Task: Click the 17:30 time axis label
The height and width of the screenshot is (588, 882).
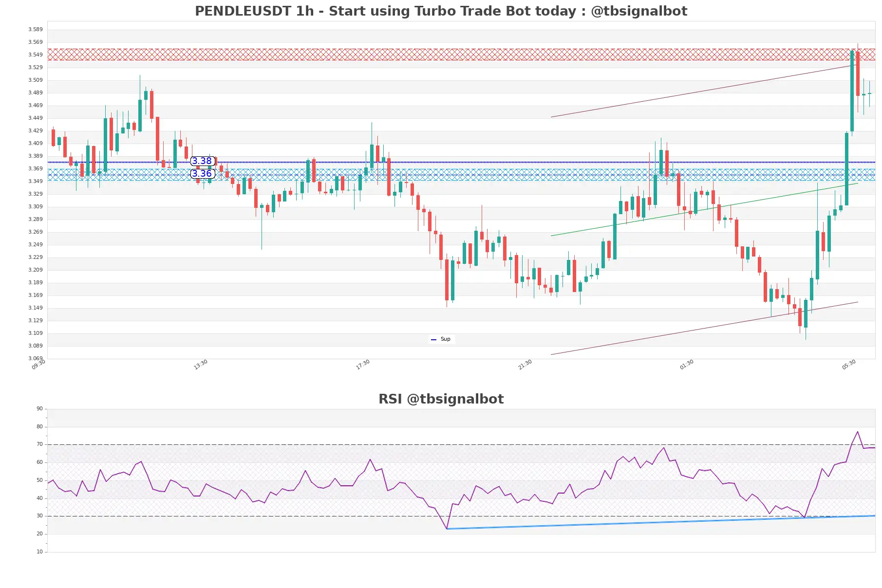Action: pos(363,365)
